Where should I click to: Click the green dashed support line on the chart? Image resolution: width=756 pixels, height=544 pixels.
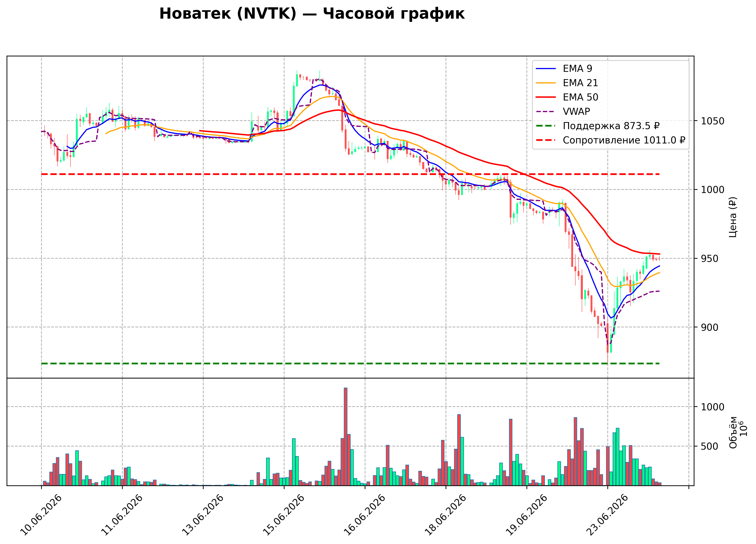(x=350, y=363)
